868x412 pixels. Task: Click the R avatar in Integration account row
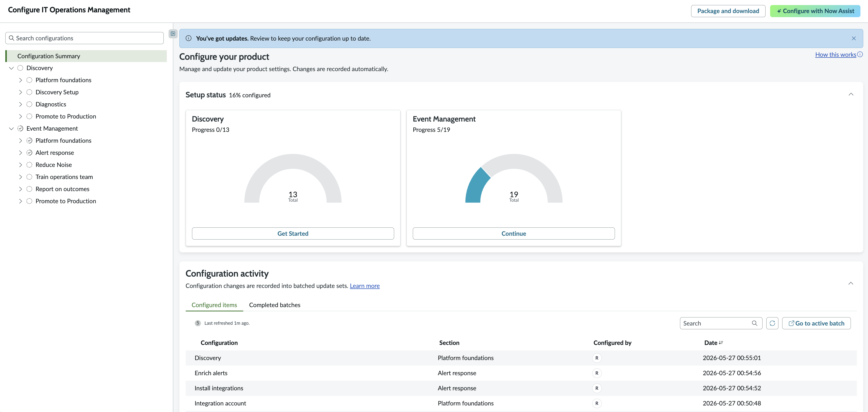597,403
